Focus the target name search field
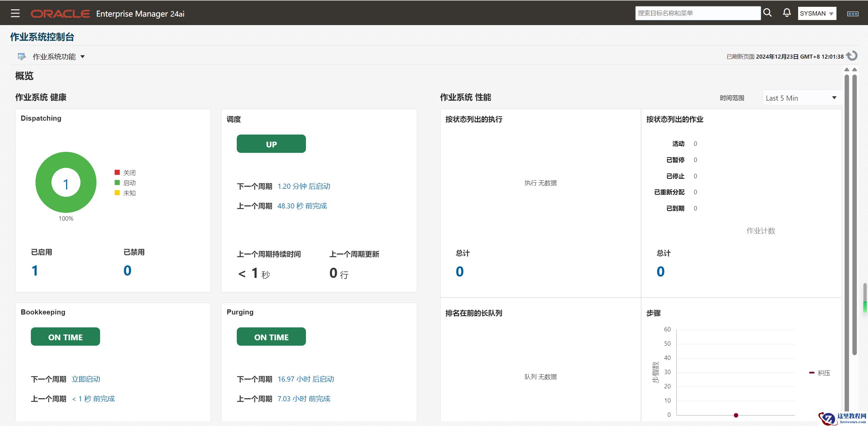The height and width of the screenshot is (426, 868). coord(697,13)
